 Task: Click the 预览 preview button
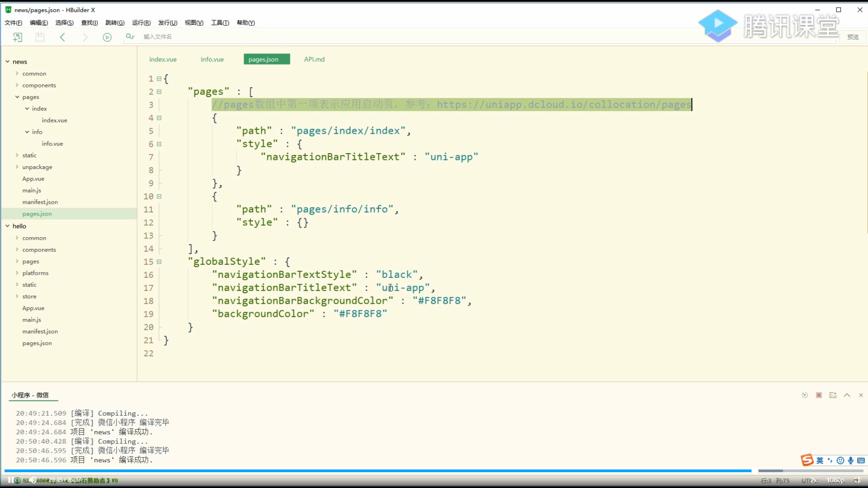pyautogui.click(x=853, y=37)
